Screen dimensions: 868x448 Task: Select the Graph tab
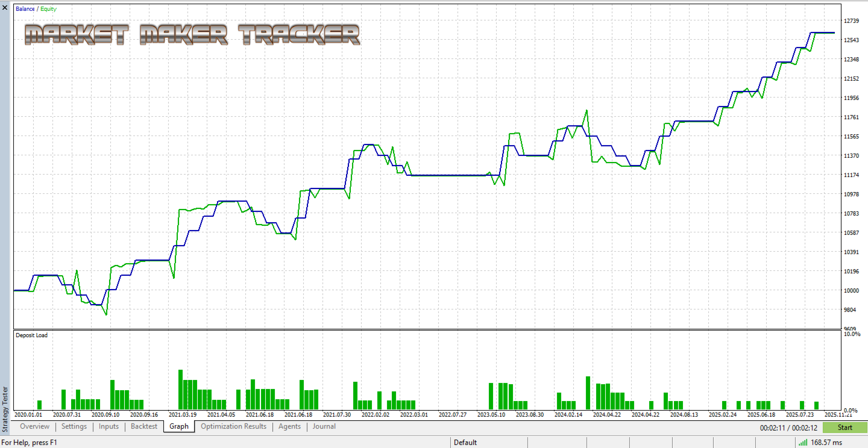tap(179, 426)
